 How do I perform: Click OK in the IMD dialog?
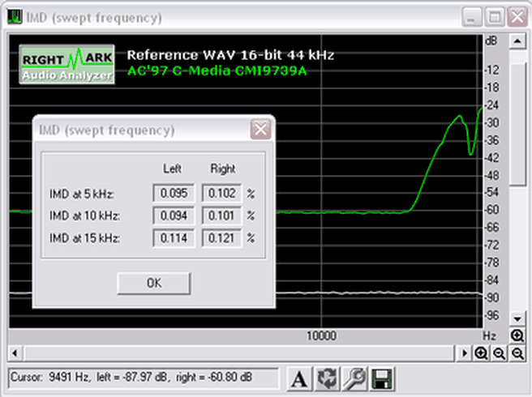[x=154, y=283]
